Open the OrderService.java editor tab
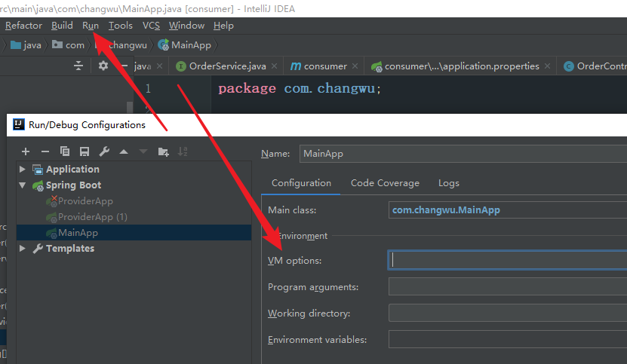 click(227, 66)
